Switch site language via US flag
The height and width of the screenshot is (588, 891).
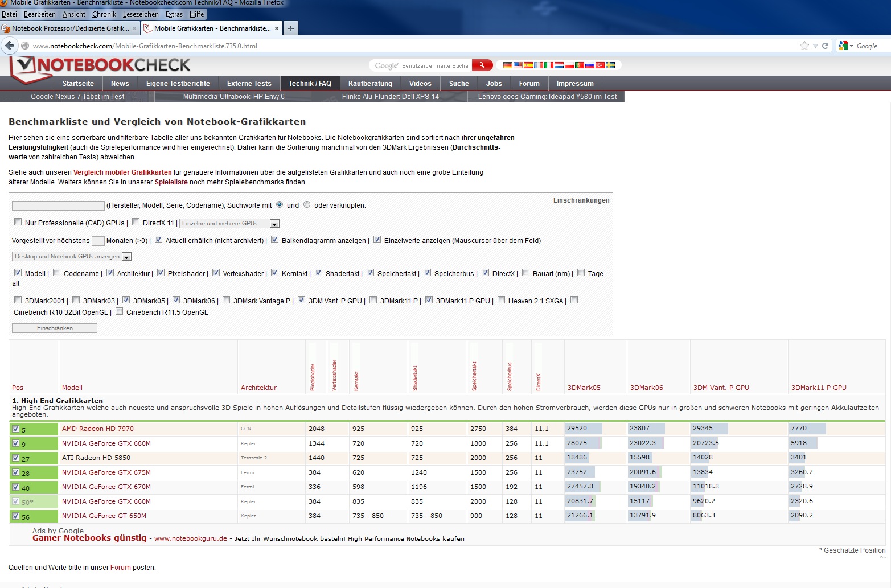518,65
